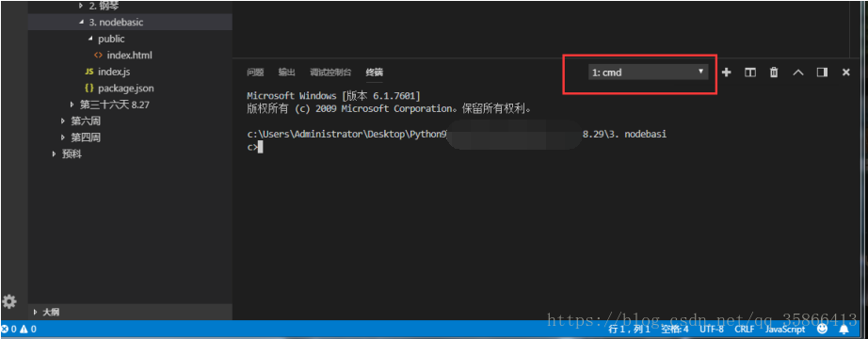
Task: Select the 终端 tab
Action: [374, 72]
